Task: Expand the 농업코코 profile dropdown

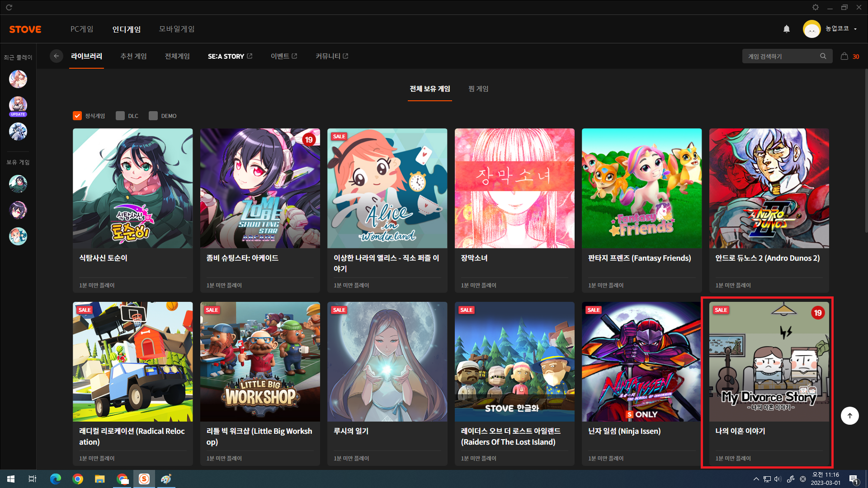Action: 855,29
